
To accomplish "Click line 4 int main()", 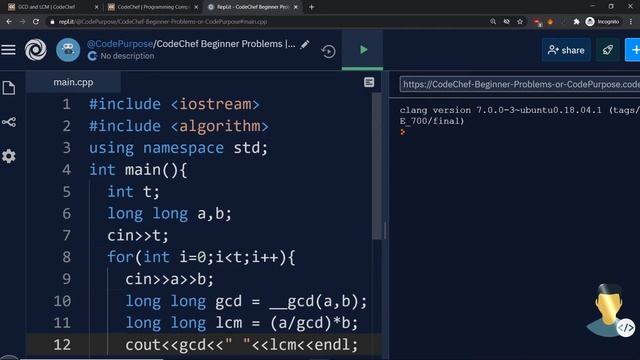I will pyautogui.click(x=138, y=170).
